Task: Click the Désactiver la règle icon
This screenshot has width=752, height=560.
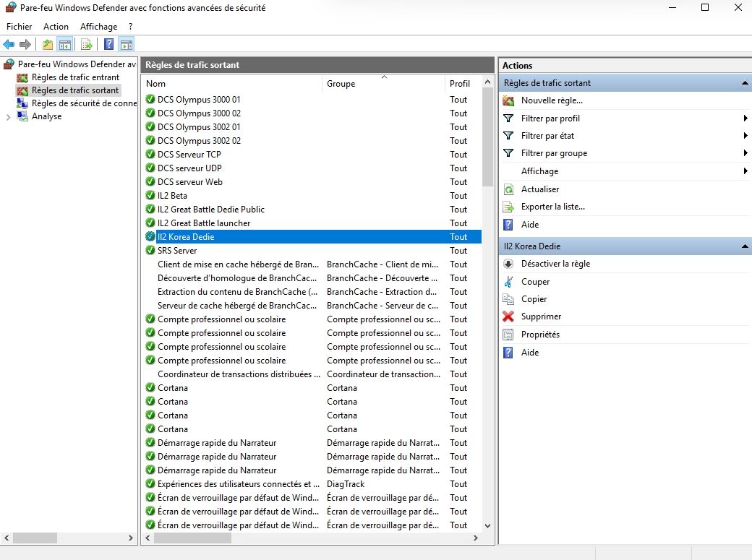Action: 508,264
